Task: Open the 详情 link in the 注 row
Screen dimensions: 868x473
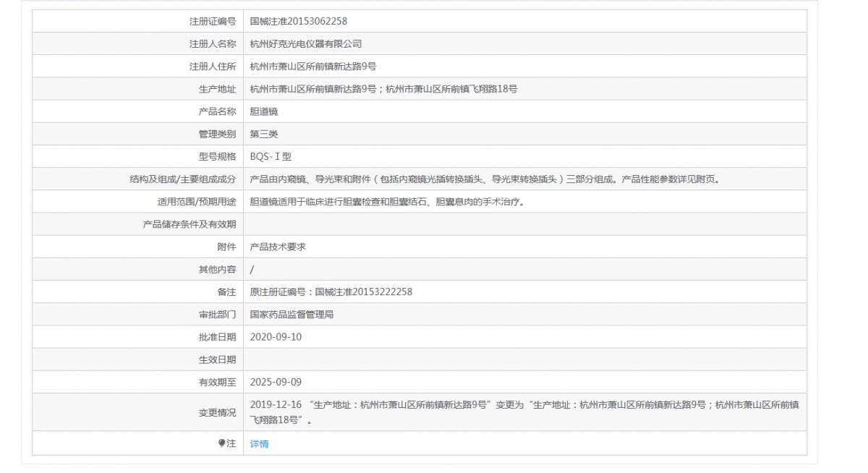Action: [x=259, y=444]
